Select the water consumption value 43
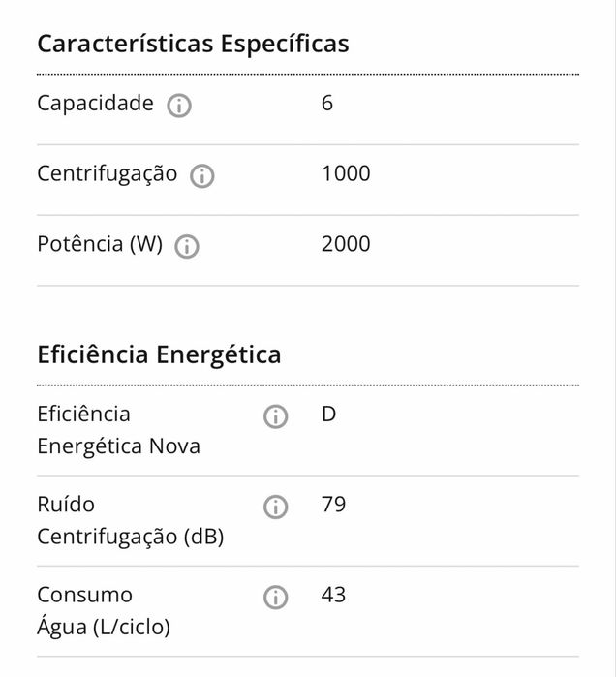 [x=333, y=595]
